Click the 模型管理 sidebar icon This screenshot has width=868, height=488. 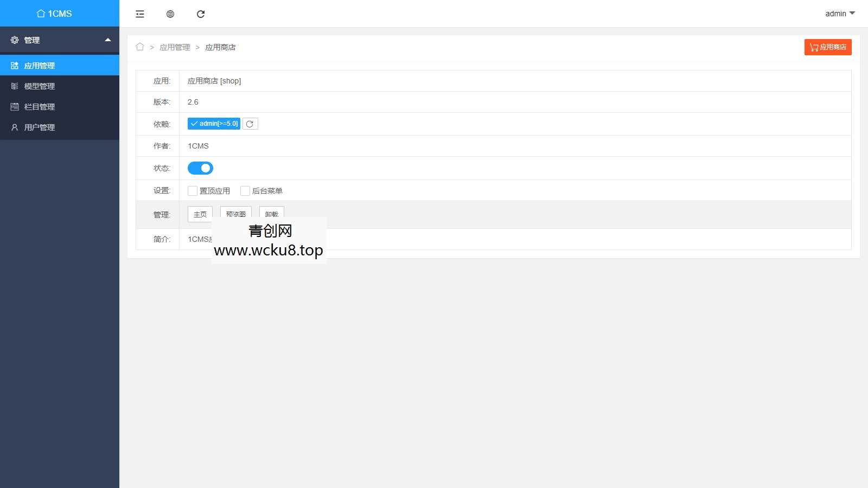(x=15, y=86)
